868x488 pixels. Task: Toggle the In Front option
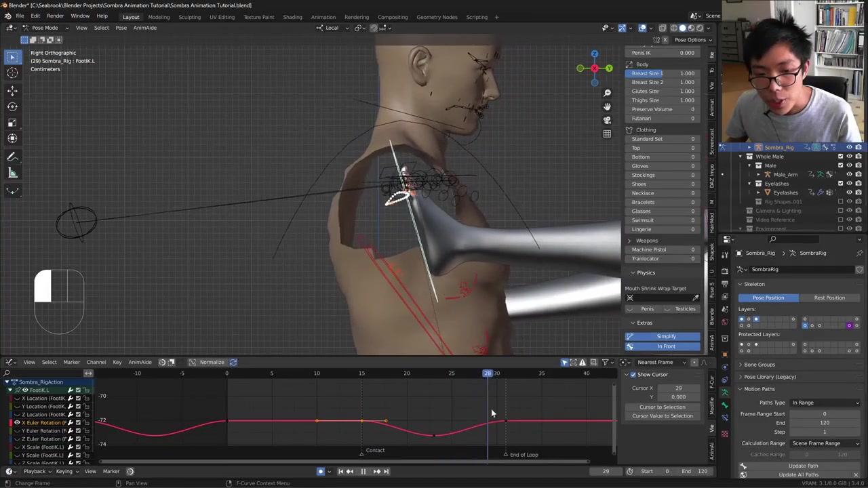click(x=665, y=346)
